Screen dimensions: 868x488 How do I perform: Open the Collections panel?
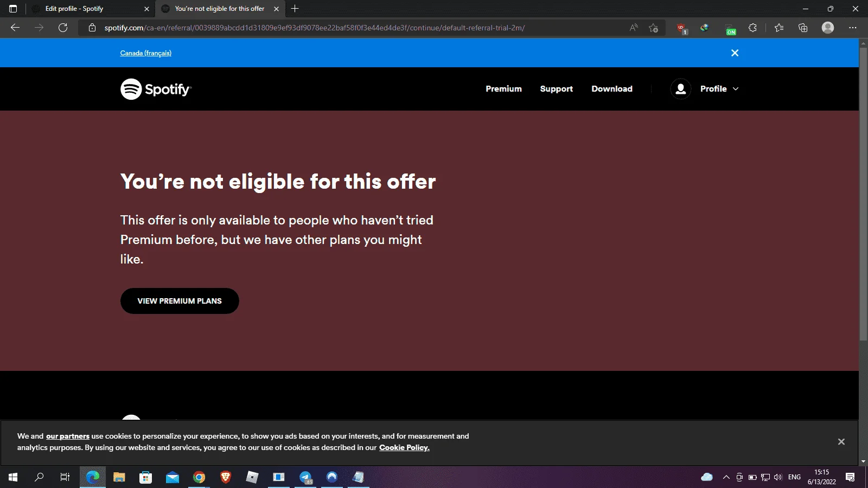pos(803,28)
